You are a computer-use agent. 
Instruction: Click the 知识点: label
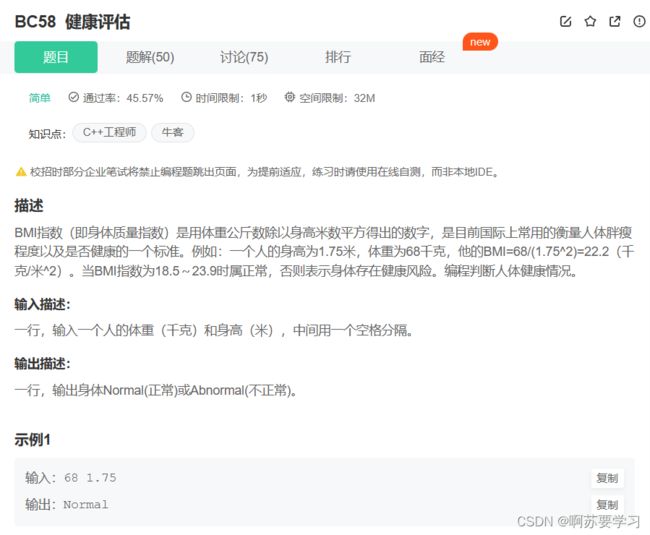point(47,134)
